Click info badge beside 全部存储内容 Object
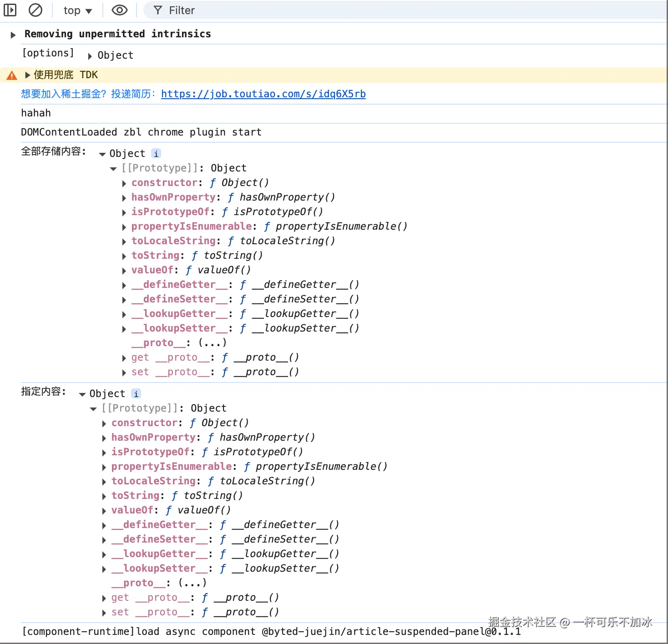The image size is (668, 644). pyautogui.click(x=156, y=154)
